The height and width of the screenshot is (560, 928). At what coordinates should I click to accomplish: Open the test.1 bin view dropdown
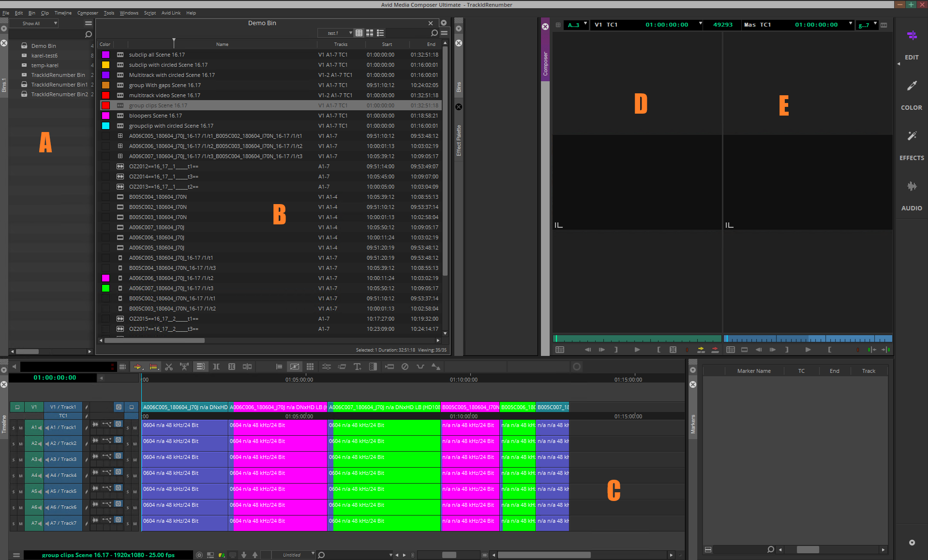[x=335, y=33]
